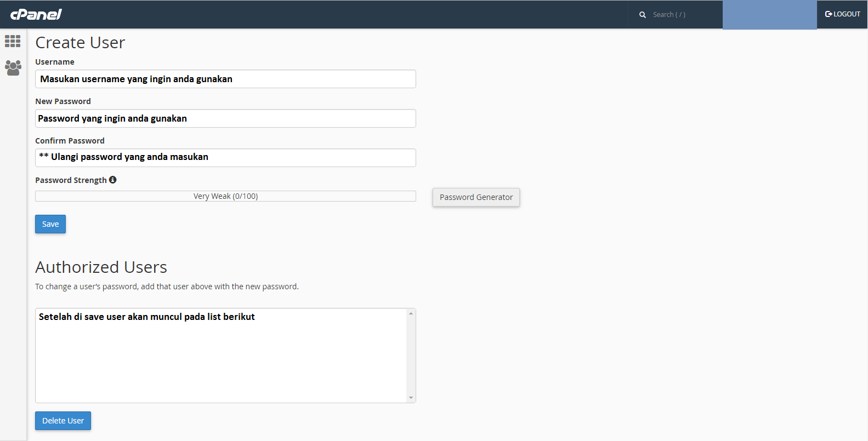Image resolution: width=868 pixels, height=441 pixels.
Task: Click into the New Password field
Action: (x=225, y=118)
